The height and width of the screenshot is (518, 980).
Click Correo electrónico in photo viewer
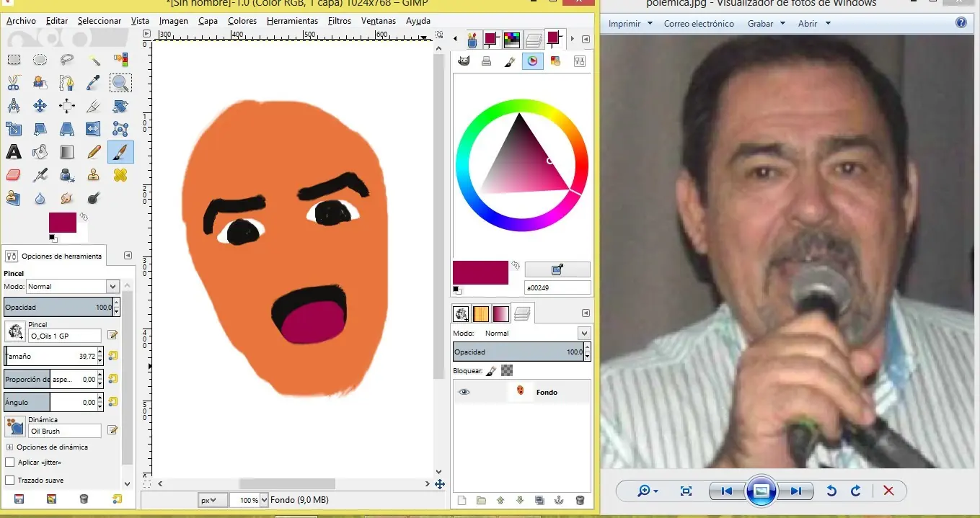tap(699, 24)
